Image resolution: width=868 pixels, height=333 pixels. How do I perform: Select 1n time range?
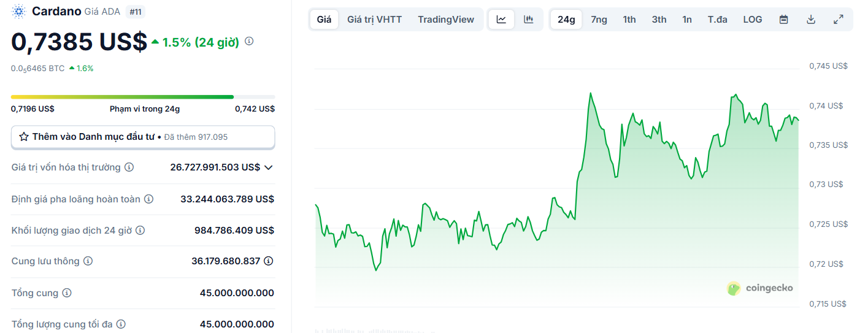(x=687, y=20)
